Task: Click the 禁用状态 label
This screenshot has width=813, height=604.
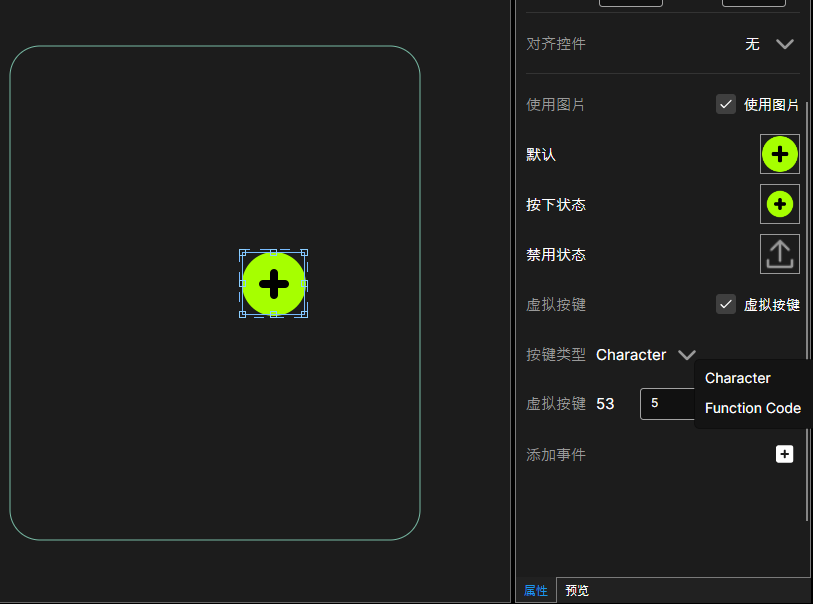Action: tap(556, 255)
